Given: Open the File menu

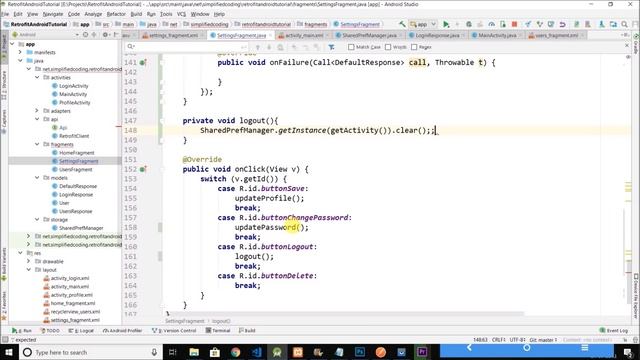Looking at the screenshot, I should tap(5, 14).
